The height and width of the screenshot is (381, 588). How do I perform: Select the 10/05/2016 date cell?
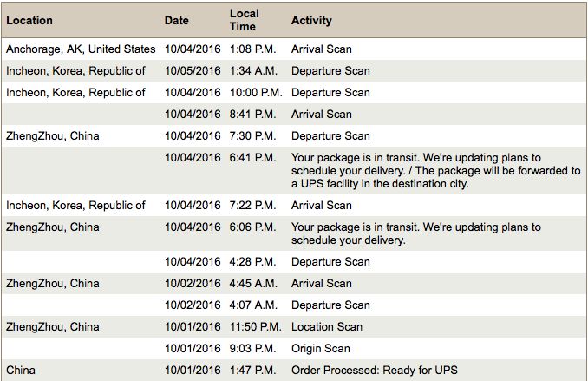[193, 71]
